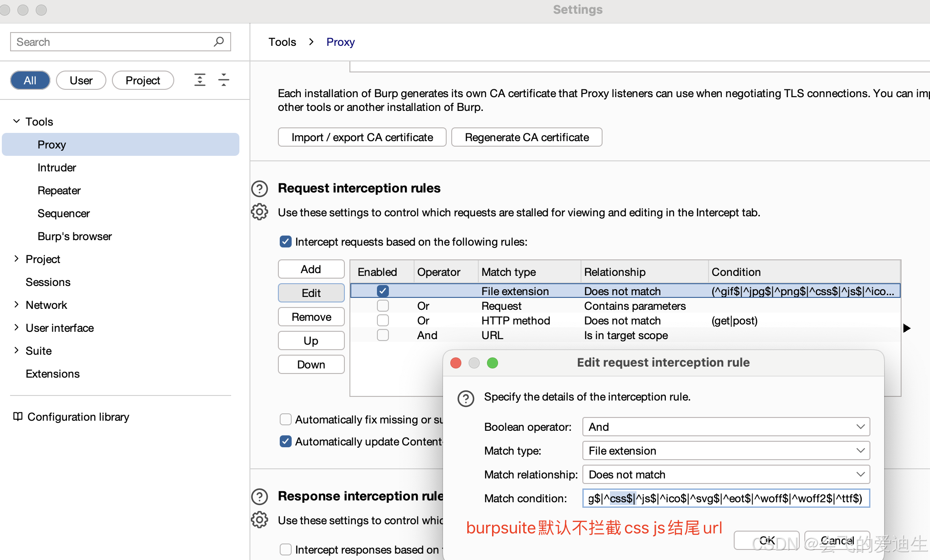Click the collapse all sections icon

[224, 80]
